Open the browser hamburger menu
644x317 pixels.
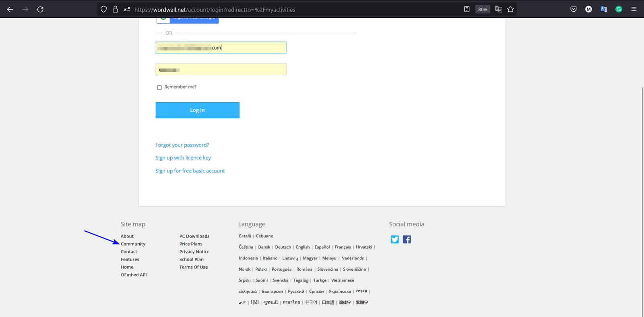pos(634,9)
